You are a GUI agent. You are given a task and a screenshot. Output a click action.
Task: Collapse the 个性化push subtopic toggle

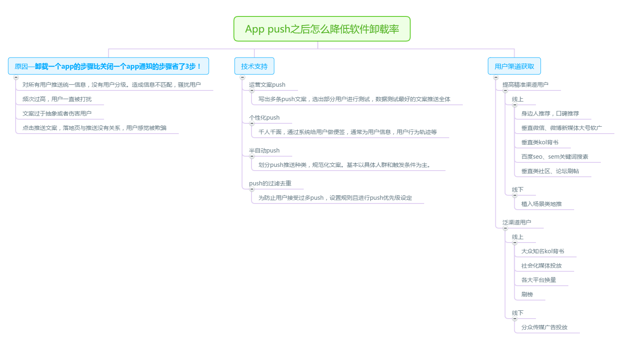(252, 123)
